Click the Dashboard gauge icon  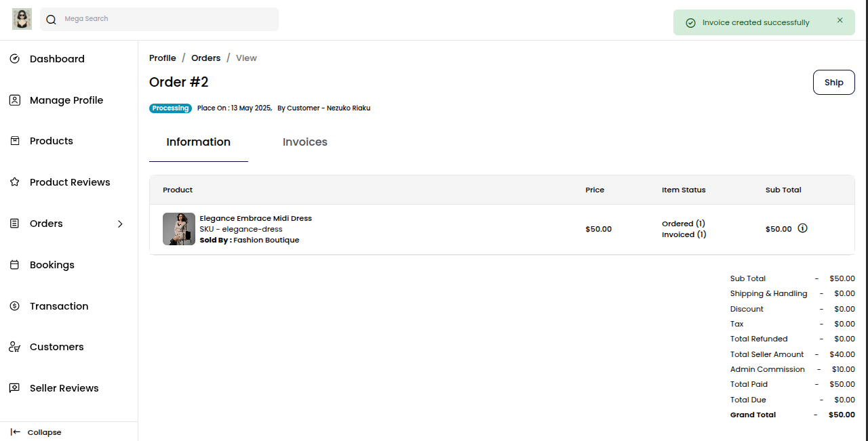[14, 59]
